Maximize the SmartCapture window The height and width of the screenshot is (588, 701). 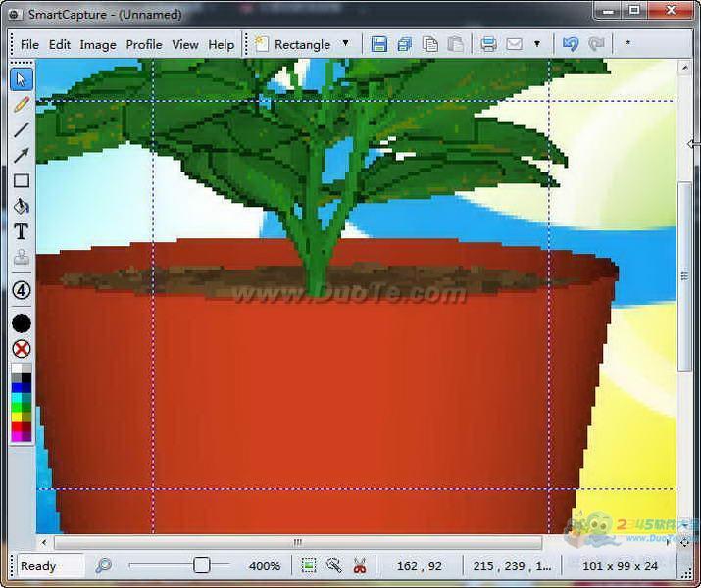pyautogui.click(x=634, y=10)
